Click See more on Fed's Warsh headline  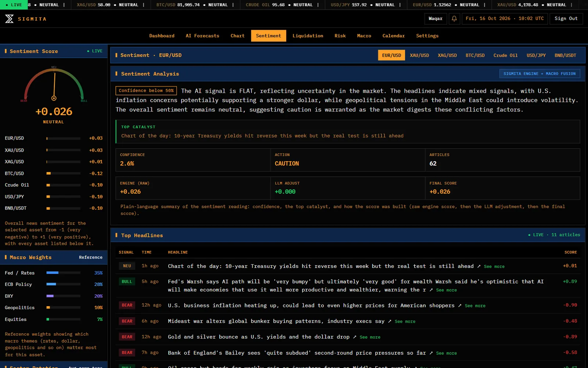click(447, 290)
